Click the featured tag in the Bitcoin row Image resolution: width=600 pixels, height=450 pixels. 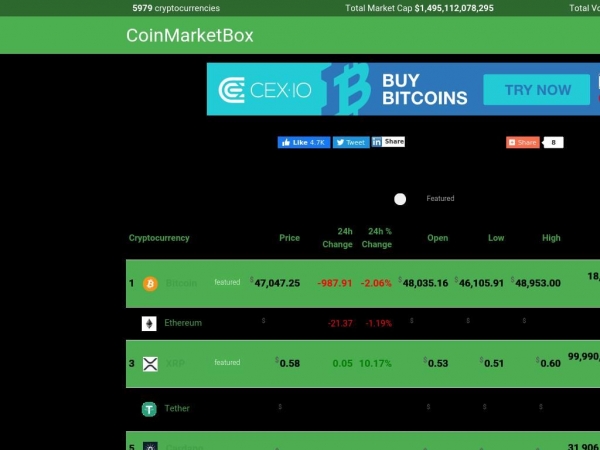pos(227,282)
